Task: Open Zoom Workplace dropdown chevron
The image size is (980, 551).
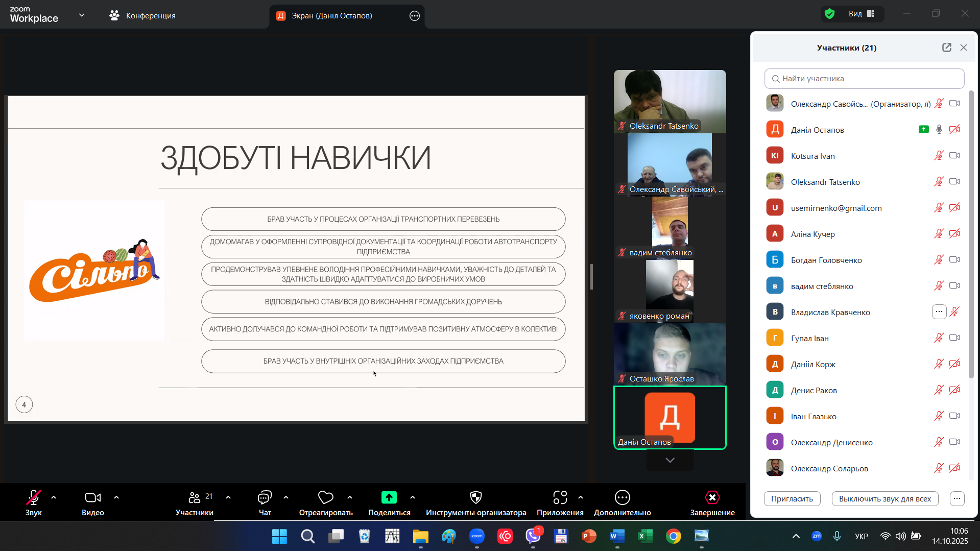Action: click(82, 15)
